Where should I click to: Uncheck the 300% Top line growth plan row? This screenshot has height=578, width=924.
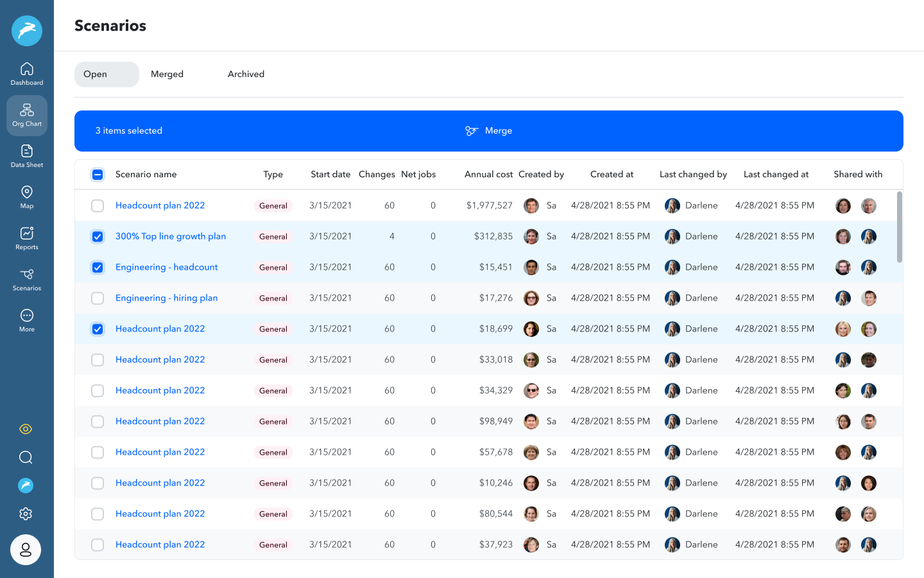click(x=98, y=236)
